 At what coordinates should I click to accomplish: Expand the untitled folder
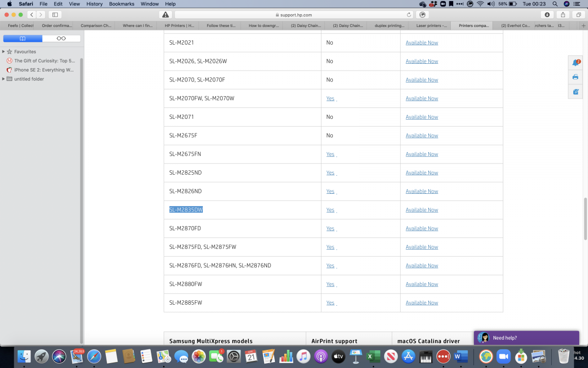coord(3,79)
